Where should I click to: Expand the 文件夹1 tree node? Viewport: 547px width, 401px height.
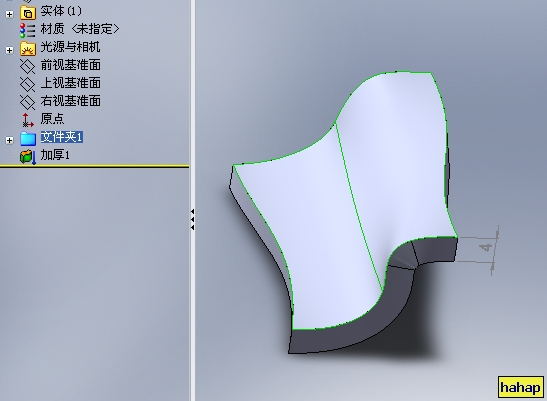[9, 140]
